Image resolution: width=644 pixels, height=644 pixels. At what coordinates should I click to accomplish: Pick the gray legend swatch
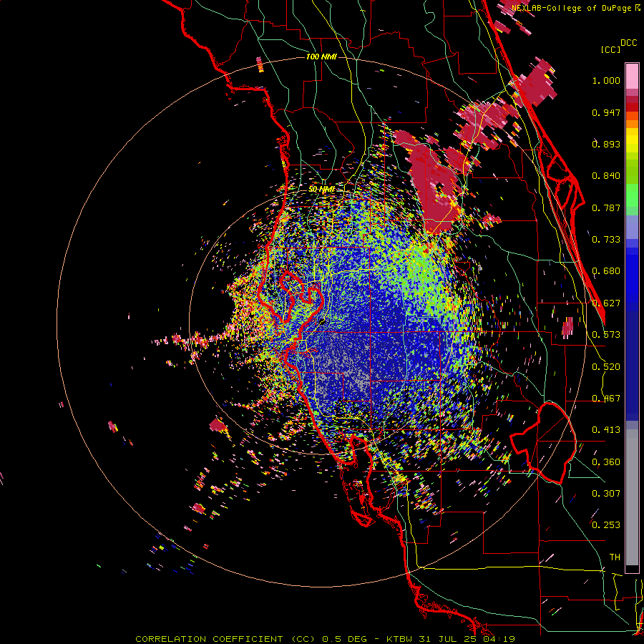coord(632,497)
